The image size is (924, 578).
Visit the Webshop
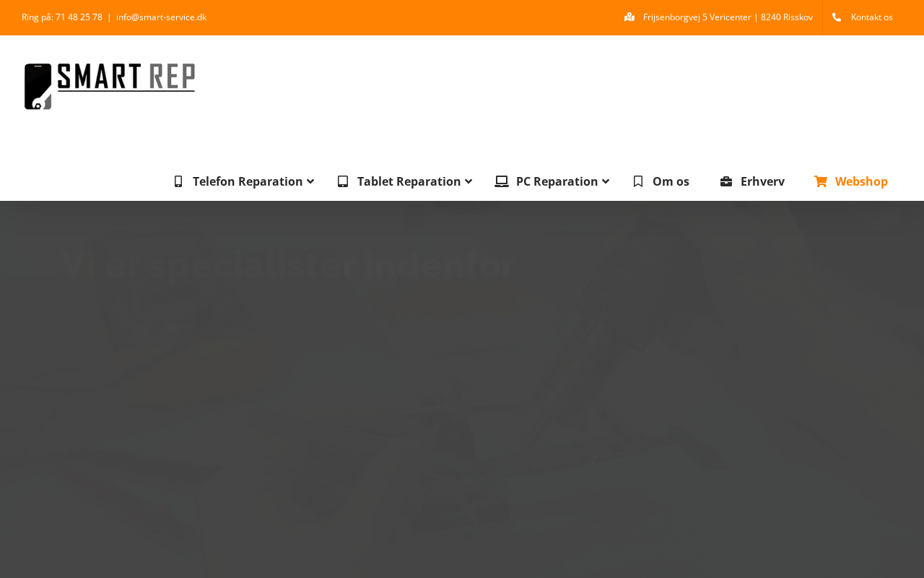(861, 181)
